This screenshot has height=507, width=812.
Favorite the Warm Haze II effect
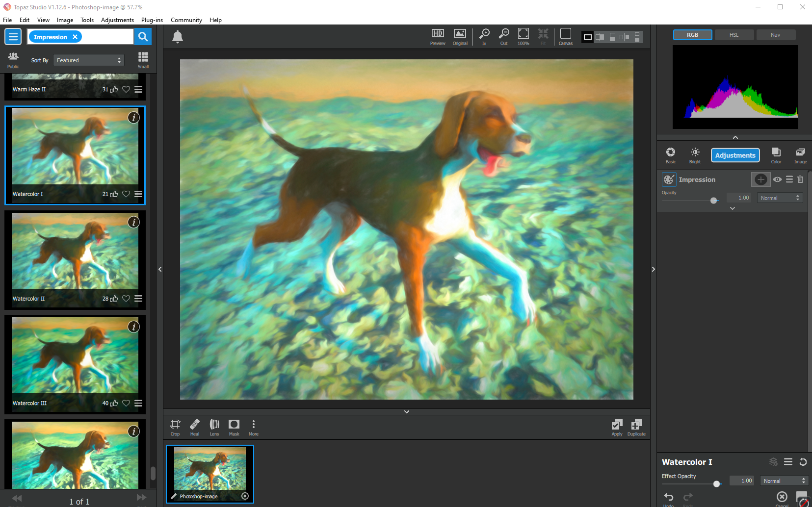126,89
